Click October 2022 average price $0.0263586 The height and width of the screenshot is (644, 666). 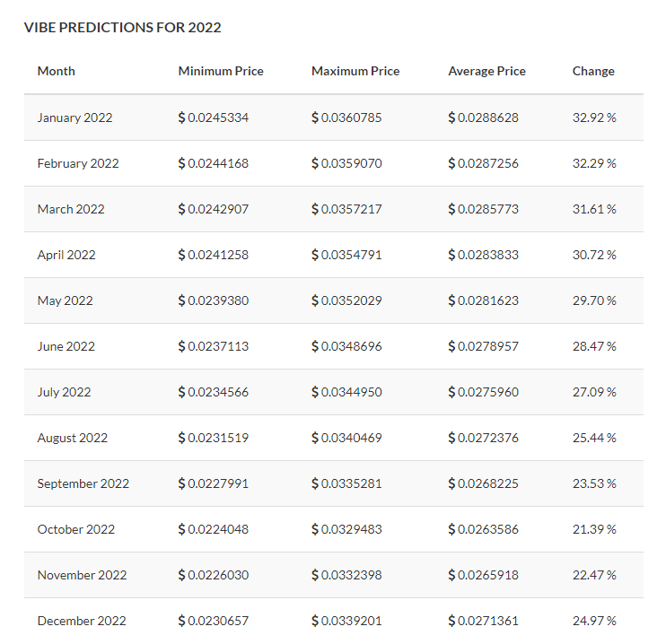[x=483, y=529]
